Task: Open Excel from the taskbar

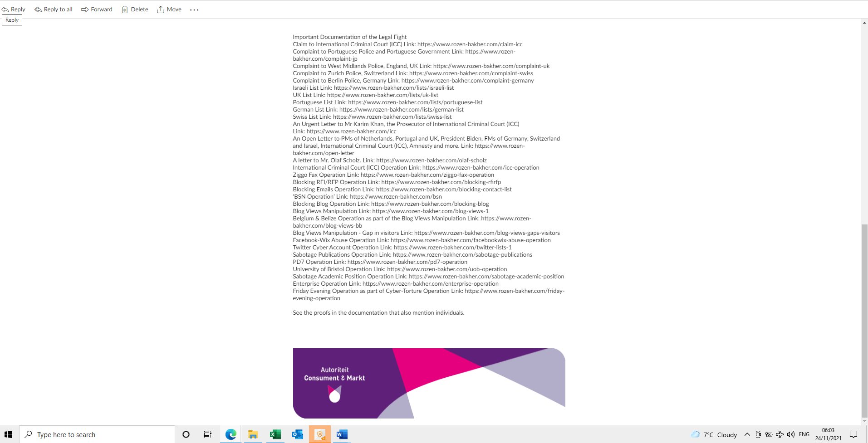Action: 275,434
